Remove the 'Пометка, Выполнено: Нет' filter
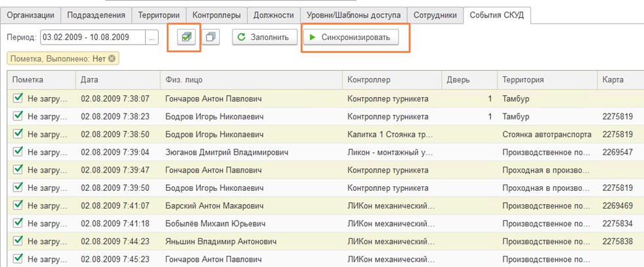Screen dimensions: 644x267 112,59
